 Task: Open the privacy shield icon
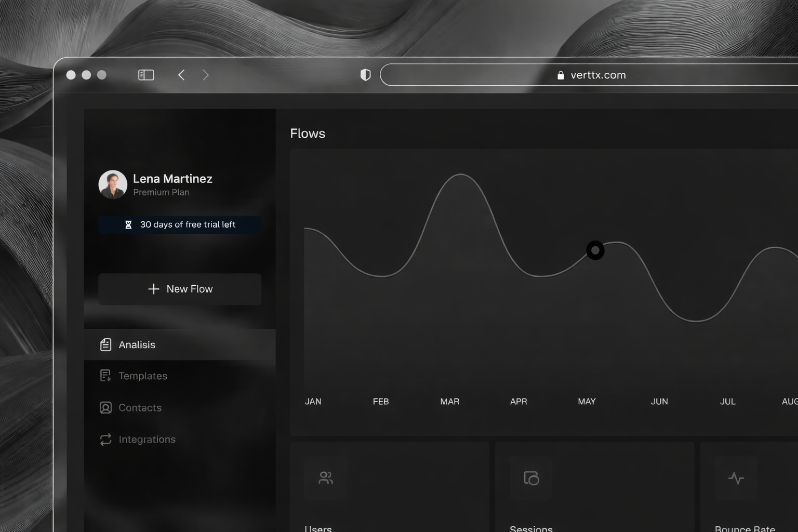click(x=366, y=75)
